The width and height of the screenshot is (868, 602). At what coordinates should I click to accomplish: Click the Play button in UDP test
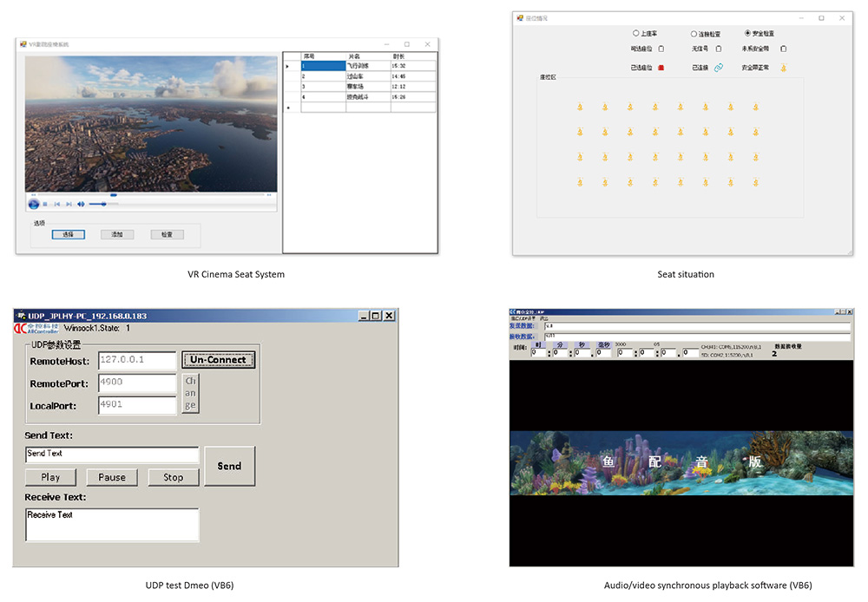(x=50, y=477)
